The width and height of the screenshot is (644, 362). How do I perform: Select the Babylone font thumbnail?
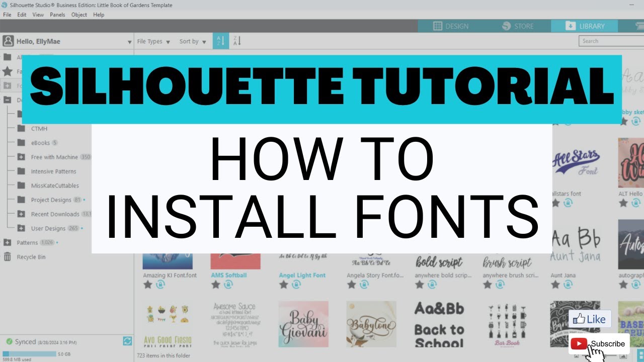tap(371, 324)
